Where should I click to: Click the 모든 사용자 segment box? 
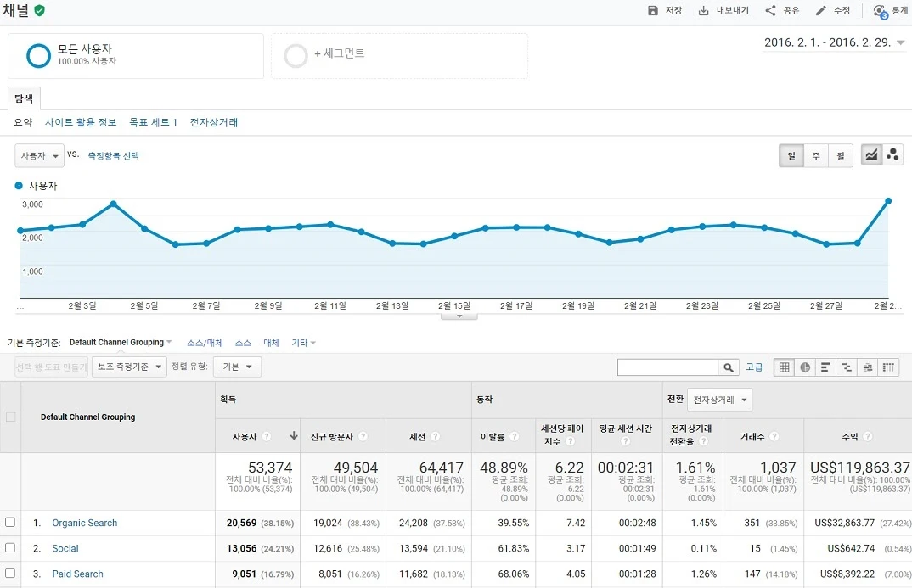tap(136, 56)
